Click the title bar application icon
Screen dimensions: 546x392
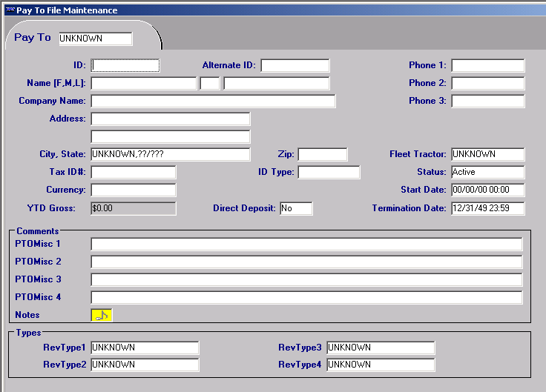point(9,10)
